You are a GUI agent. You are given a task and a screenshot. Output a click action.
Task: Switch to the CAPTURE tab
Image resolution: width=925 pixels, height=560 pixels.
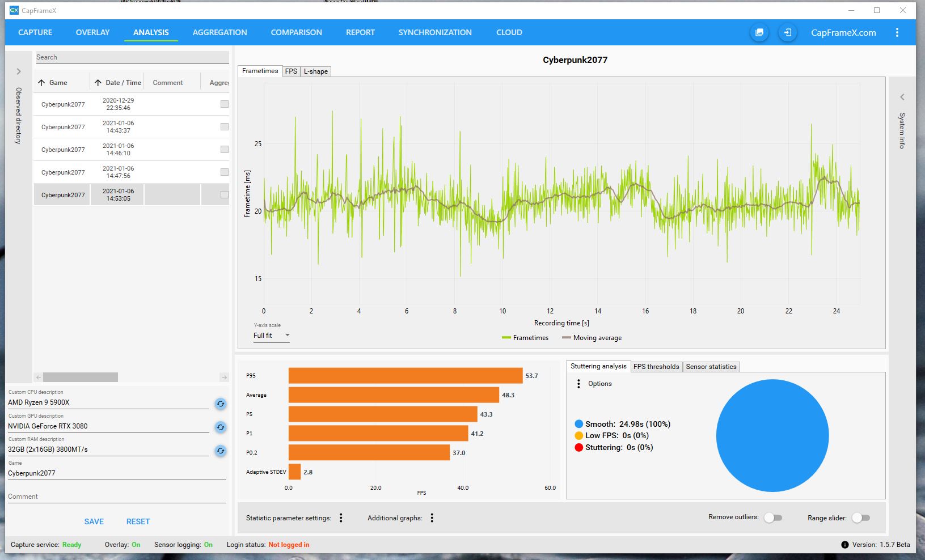[35, 32]
